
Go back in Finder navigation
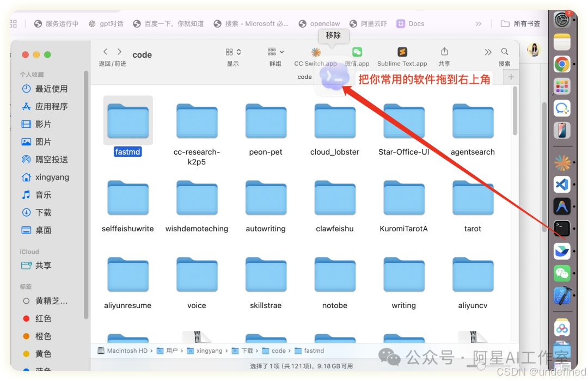pyautogui.click(x=106, y=52)
